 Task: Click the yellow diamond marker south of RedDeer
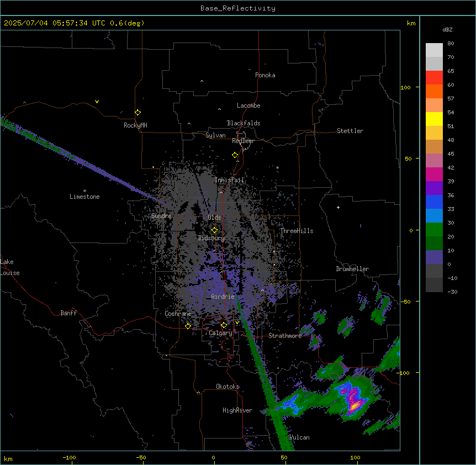point(235,155)
